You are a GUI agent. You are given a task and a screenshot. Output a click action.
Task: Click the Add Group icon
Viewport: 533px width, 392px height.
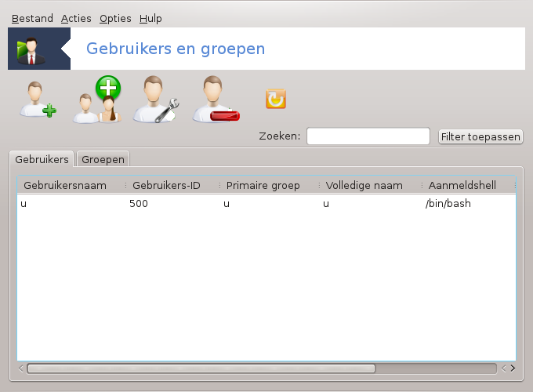point(97,99)
